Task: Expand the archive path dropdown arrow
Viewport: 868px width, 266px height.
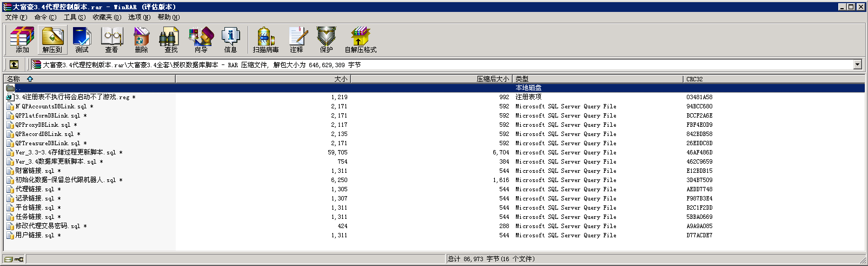Action: pos(857,64)
